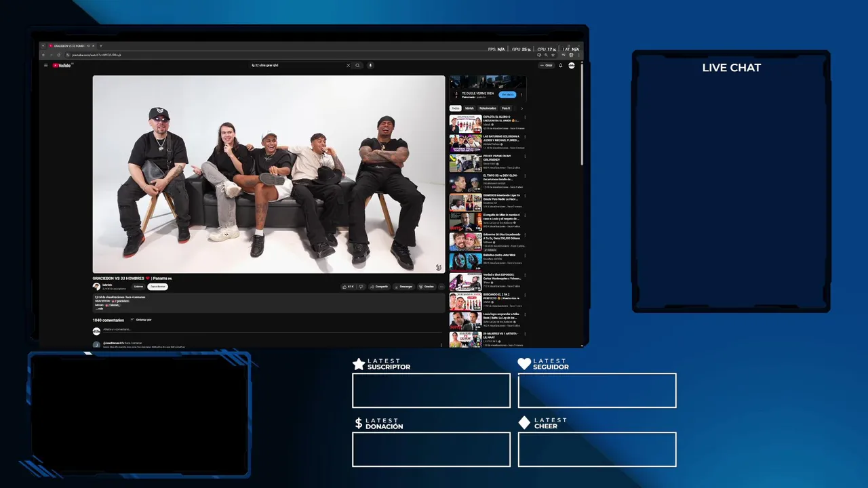Click the video player

coord(269,174)
